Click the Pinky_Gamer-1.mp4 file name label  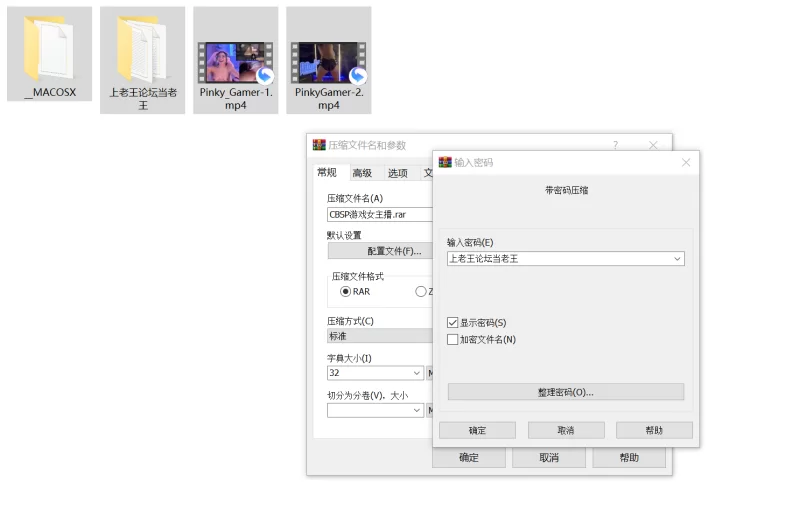click(x=236, y=99)
